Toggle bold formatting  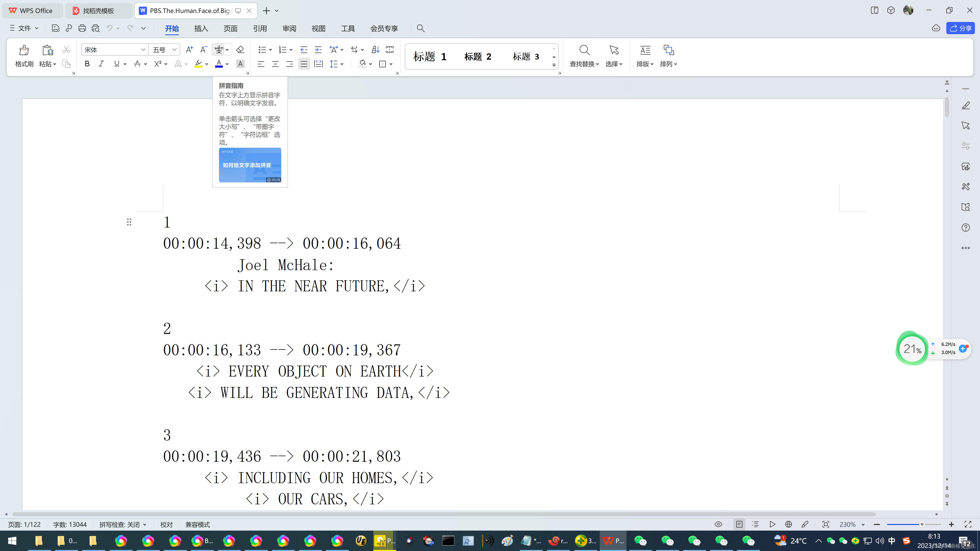[87, 64]
